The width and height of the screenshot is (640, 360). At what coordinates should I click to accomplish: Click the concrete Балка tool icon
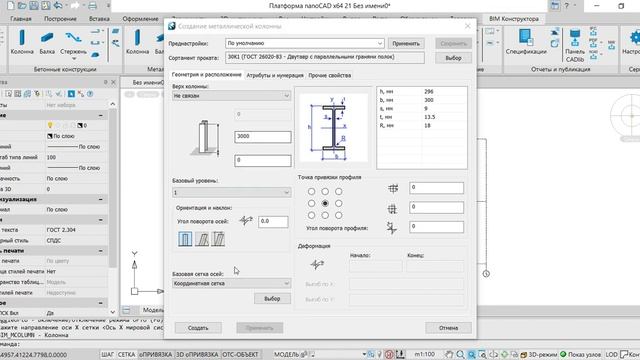pos(47,38)
